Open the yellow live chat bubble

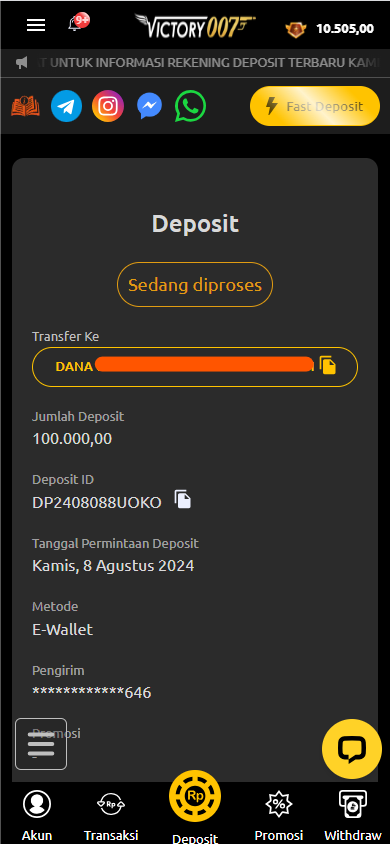(352, 748)
